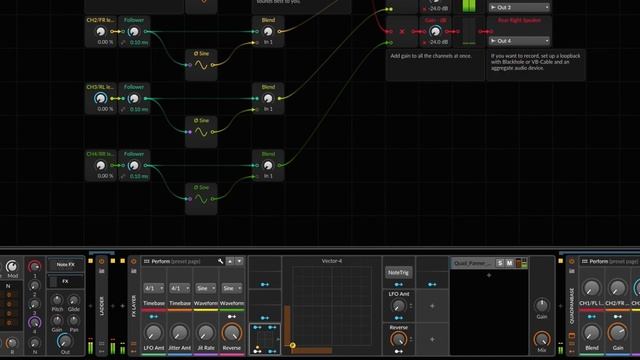Toggle the NoteTrig button
Viewport: 640px width, 360px height.
398,272
